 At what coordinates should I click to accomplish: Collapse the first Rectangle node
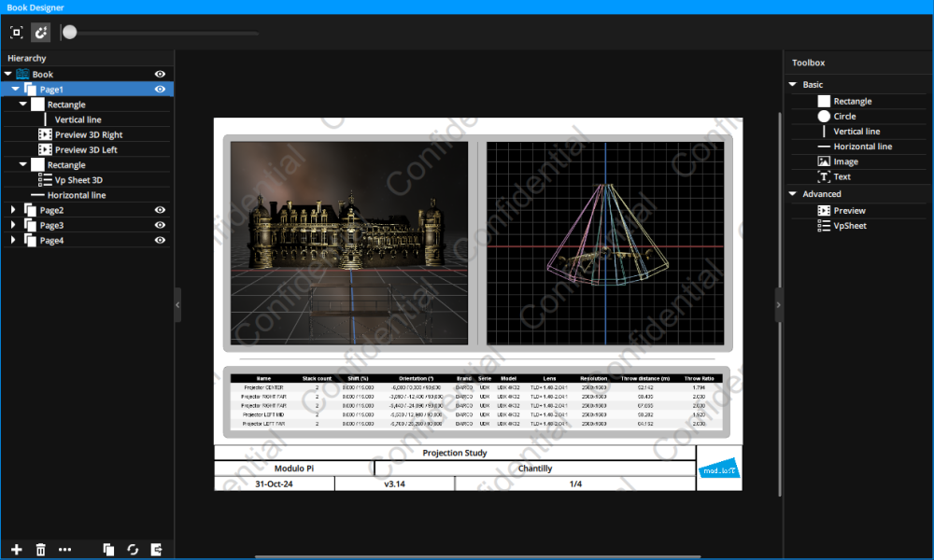click(x=23, y=105)
